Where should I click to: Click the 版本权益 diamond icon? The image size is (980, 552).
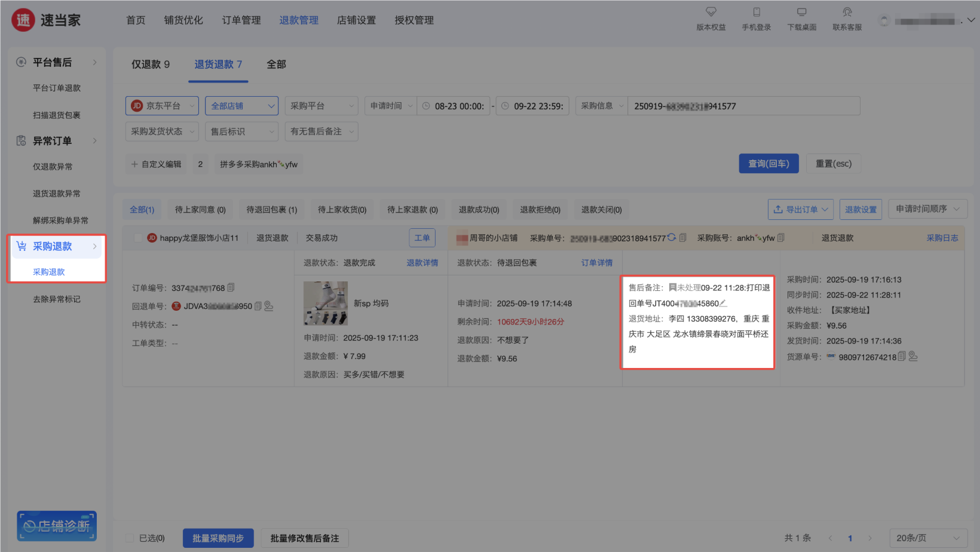point(710,12)
